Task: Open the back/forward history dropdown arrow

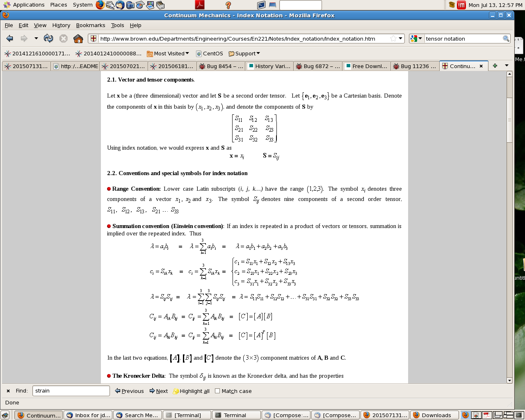Action: click(36, 39)
